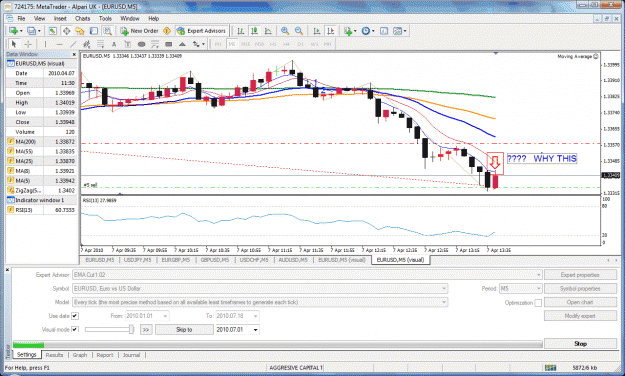This screenshot has width=625, height=376.
Task: Expand the Model Every tick dropdown
Action: point(444,302)
